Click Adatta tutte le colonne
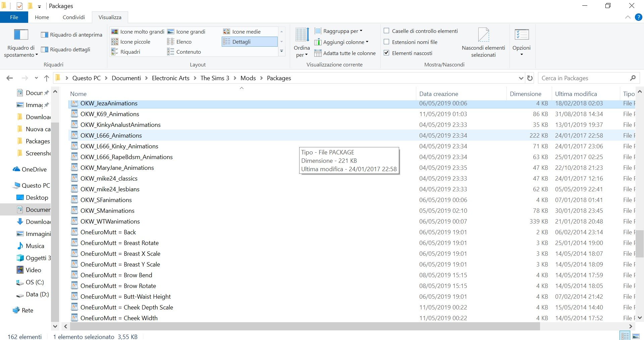The height and width of the screenshot is (340, 644). coord(345,53)
